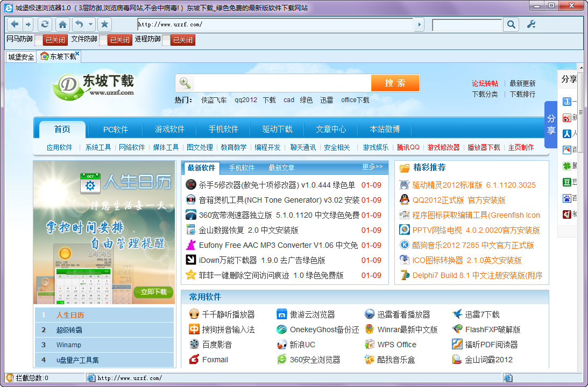Click the 驱动精灵2012 icon
588x387 pixels.
404,185
